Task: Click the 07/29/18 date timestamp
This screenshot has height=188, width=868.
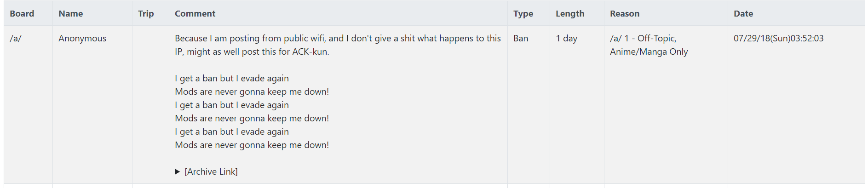Action: (x=779, y=38)
